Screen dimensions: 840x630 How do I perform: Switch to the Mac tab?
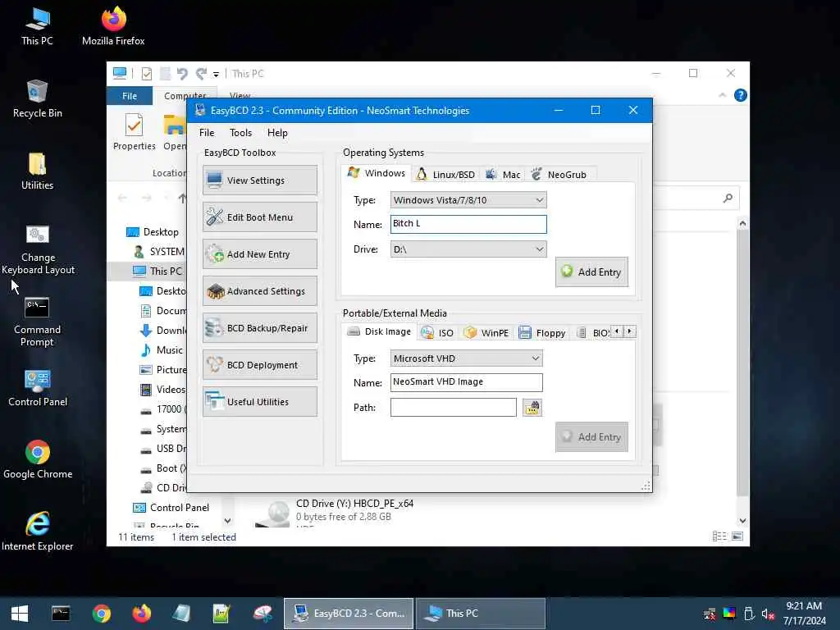[x=503, y=175]
